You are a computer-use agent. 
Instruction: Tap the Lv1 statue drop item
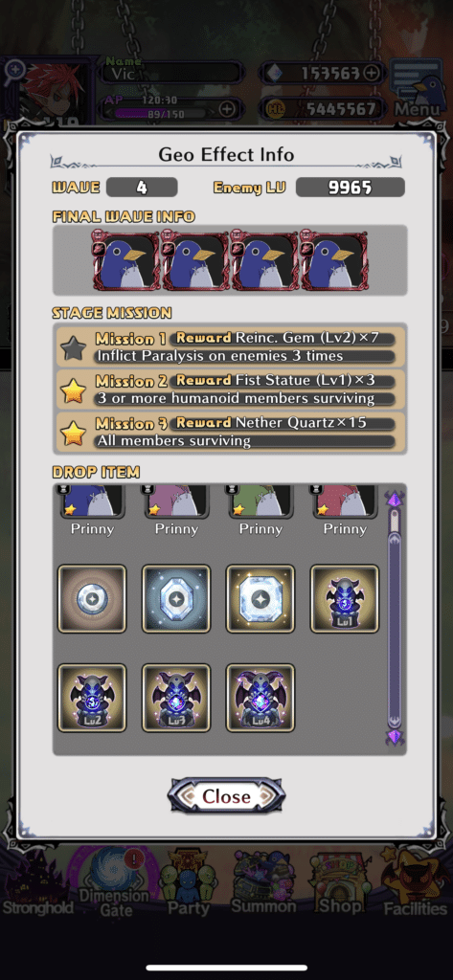[345, 599]
